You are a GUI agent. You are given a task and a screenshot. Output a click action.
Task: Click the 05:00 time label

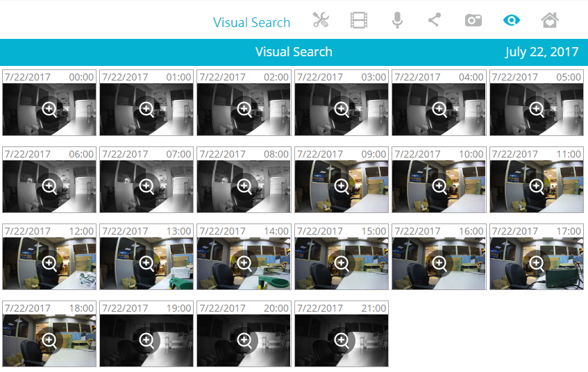coord(569,77)
